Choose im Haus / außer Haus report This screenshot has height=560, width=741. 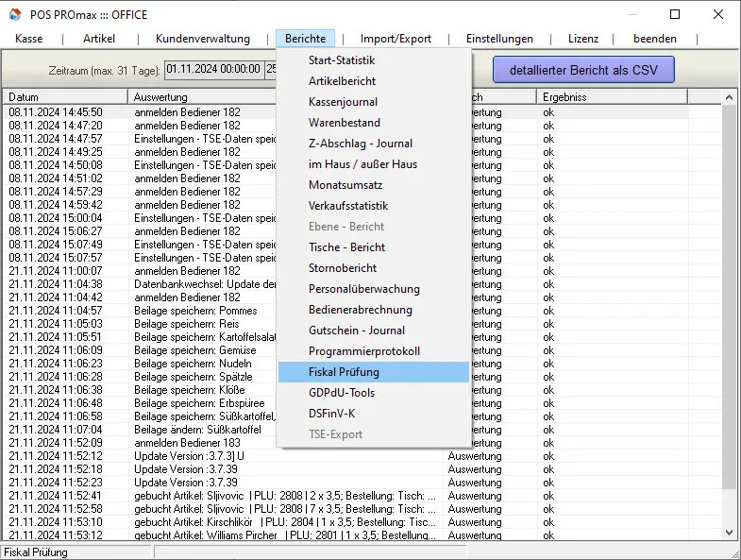point(374,164)
